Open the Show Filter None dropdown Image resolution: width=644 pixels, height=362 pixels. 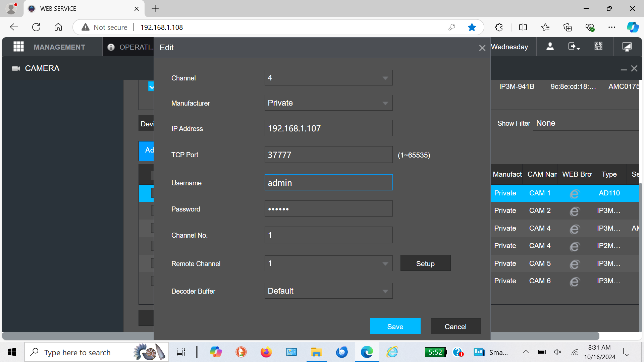coord(586,123)
